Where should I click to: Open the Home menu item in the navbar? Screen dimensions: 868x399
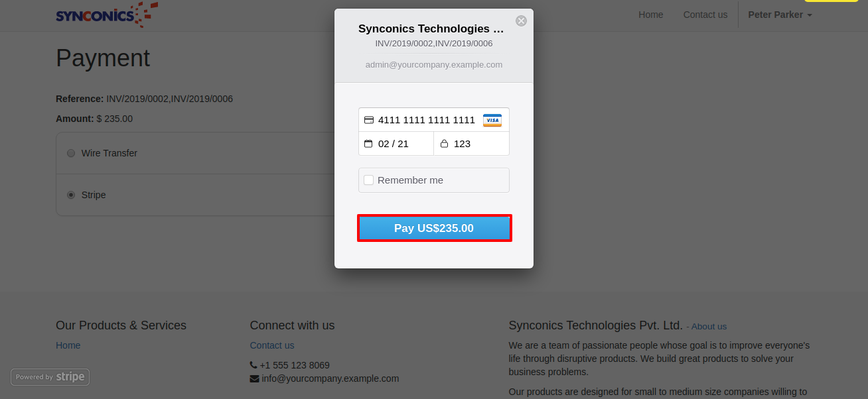pyautogui.click(x=650, y=15)
